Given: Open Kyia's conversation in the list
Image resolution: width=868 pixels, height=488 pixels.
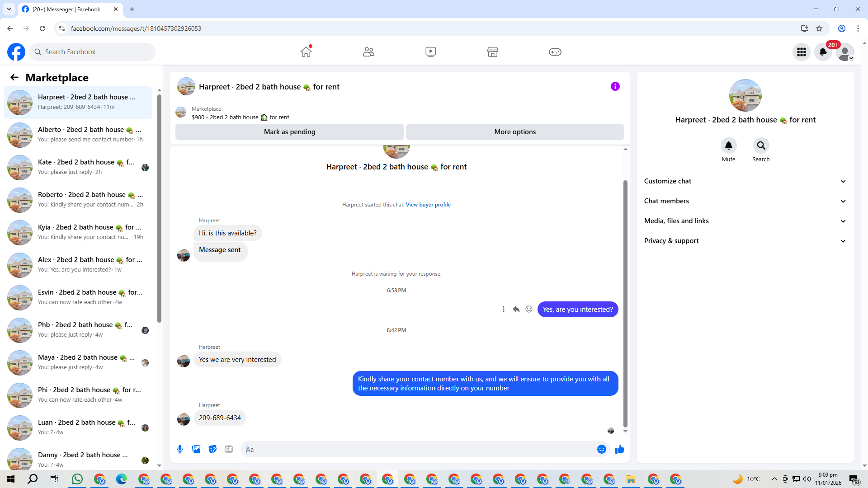Looking at the screenshot, I should (x=78, y=233).
